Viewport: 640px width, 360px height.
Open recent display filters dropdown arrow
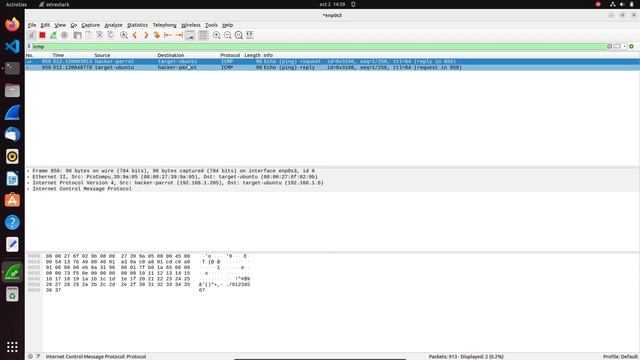pos(624,47)
